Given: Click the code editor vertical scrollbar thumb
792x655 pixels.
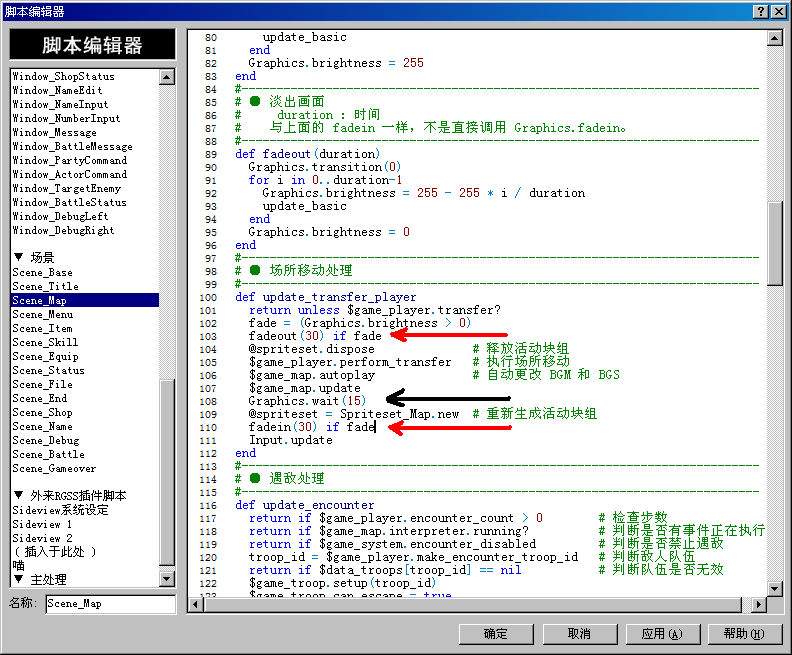Looking at the screenshot, I should tap(774, 244).
